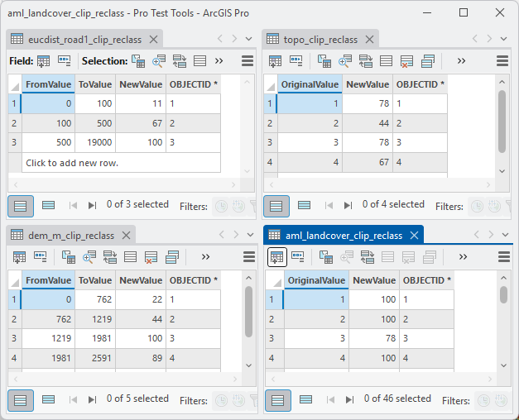Select the aml_landcover_clip_reclass tab

click(344, 236)
